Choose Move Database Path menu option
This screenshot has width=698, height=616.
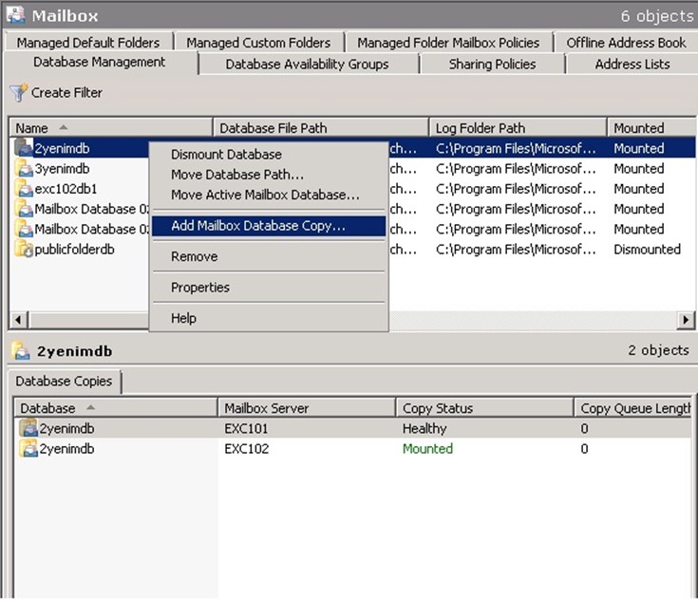point(236,175)
